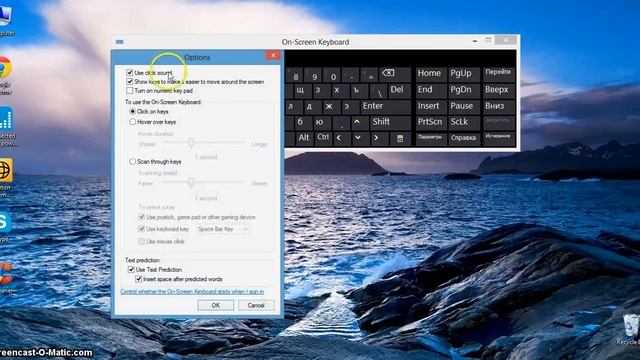Click the context menu key next to right arrow
The height and width of the screenshot is (360, 640).
[400, 138]
